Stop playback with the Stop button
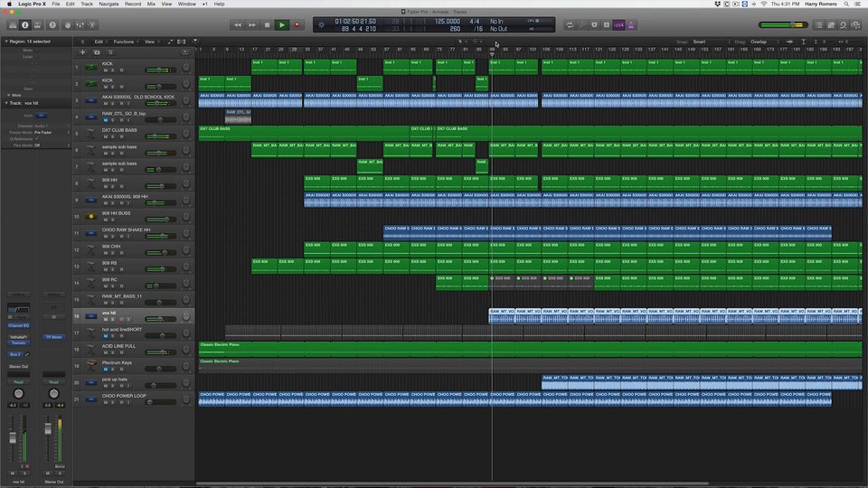The image size is (868, 488). [x=268, y=25]
